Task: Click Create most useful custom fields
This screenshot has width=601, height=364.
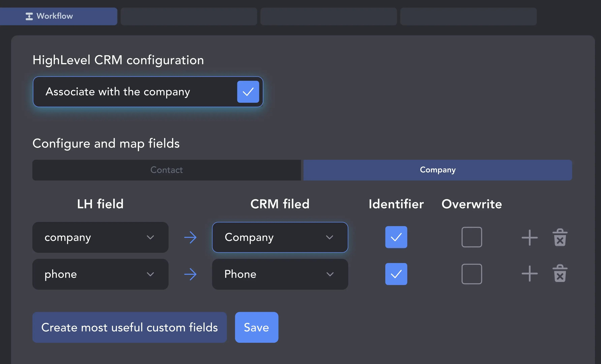Action: (x=130, y=327)
